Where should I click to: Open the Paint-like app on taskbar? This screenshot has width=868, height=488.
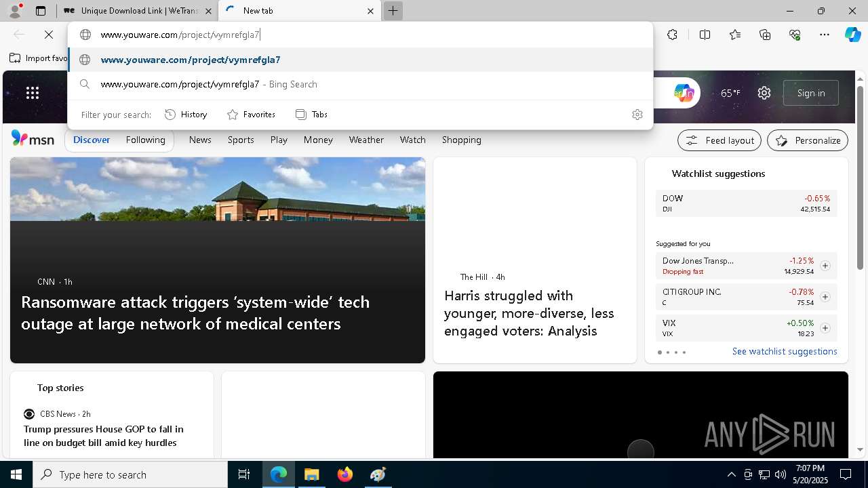[378, 474]
